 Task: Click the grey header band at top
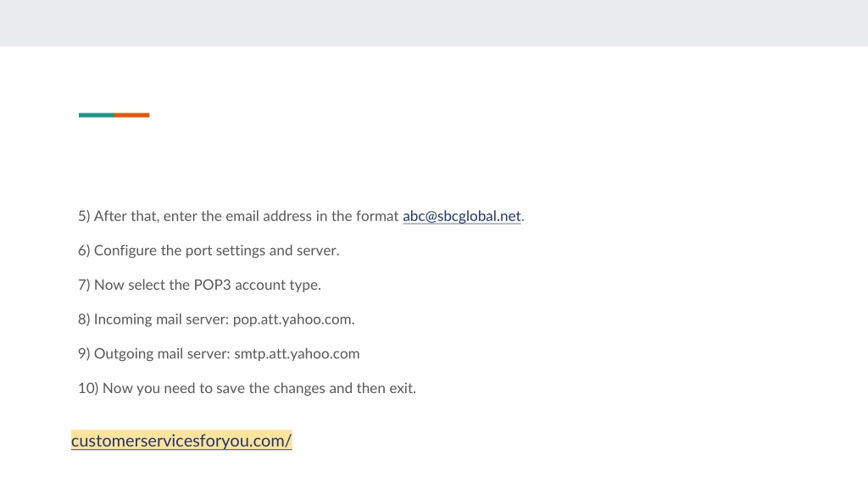click(434, 23)
